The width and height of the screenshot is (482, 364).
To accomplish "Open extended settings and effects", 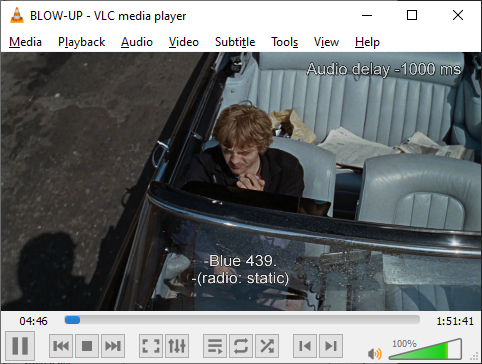I will point(177,346).
